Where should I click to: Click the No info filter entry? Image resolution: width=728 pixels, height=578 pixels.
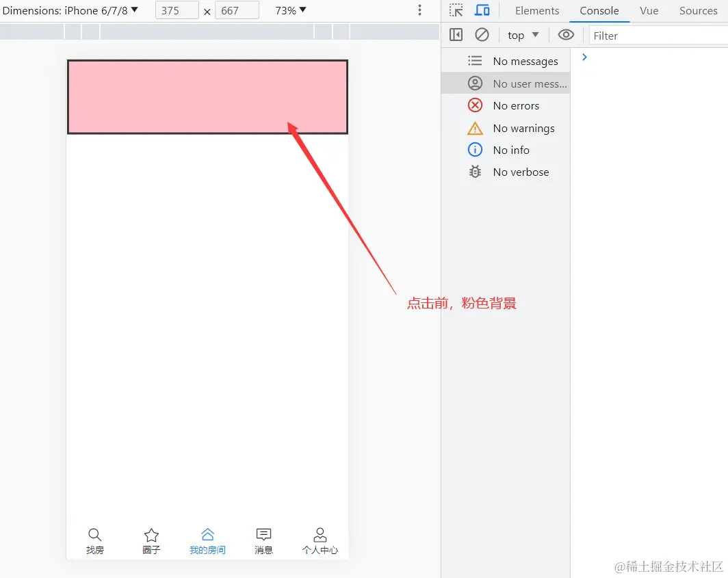510,150
